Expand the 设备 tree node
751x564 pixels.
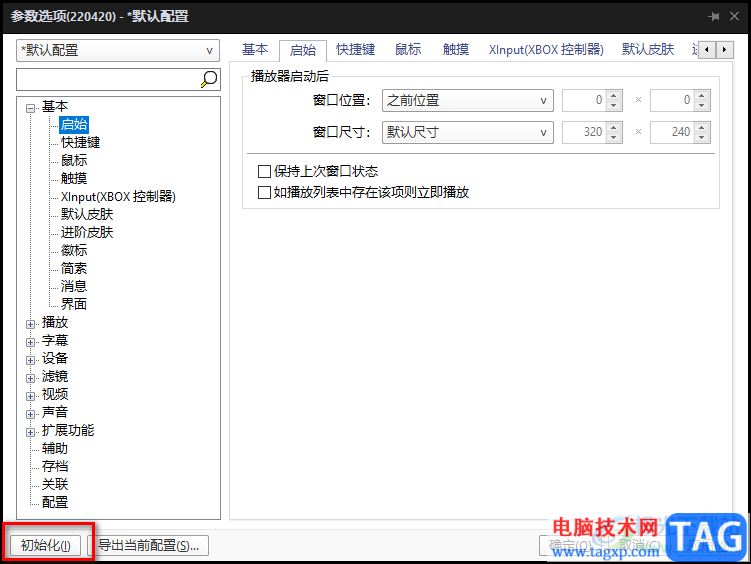(31, 360)
